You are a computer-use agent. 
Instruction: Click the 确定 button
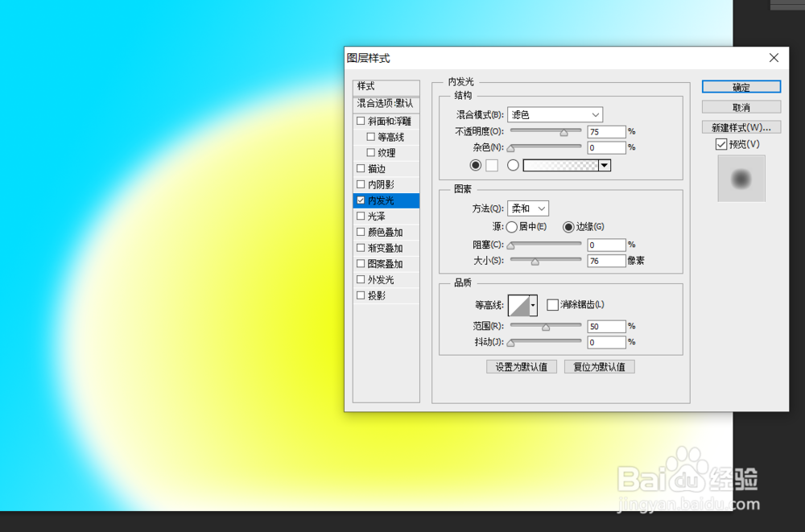(x=741, y=87)
